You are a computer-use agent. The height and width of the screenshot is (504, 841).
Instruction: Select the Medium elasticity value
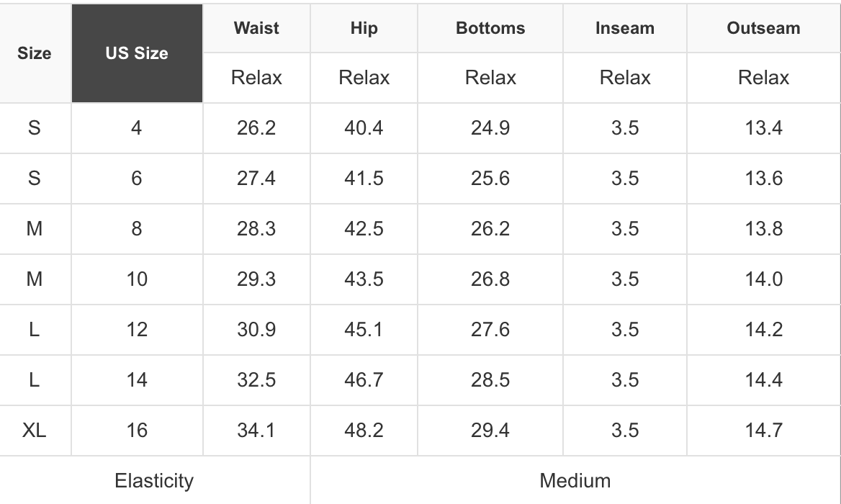click(x=575, y=480)
